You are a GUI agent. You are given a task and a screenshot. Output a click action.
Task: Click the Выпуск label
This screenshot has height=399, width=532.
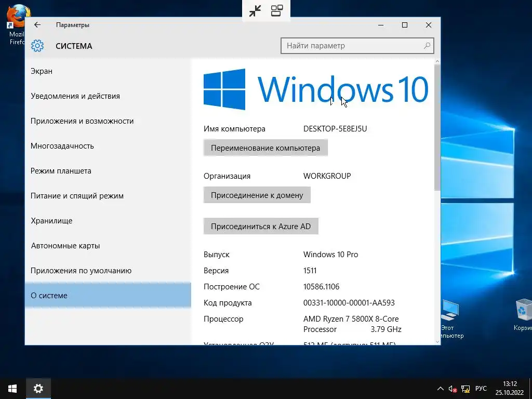point(217,255)
